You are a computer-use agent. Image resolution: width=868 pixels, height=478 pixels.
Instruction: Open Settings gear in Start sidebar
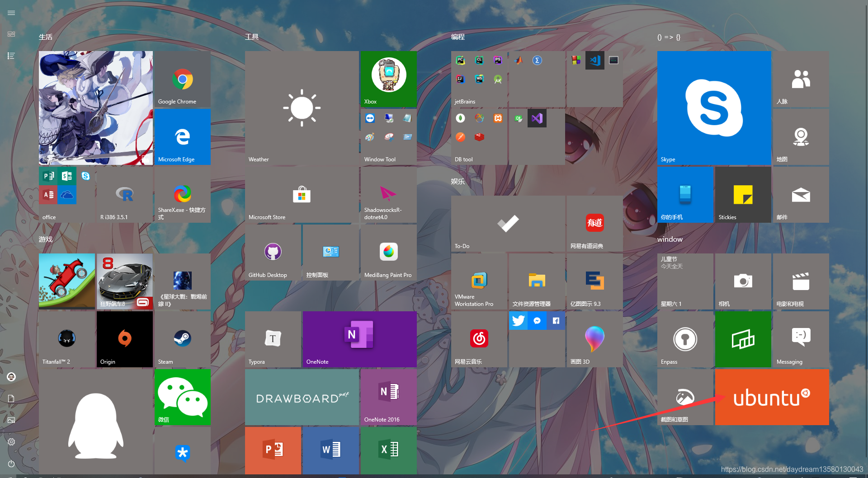pyautogui.click(x=11, y=442)
